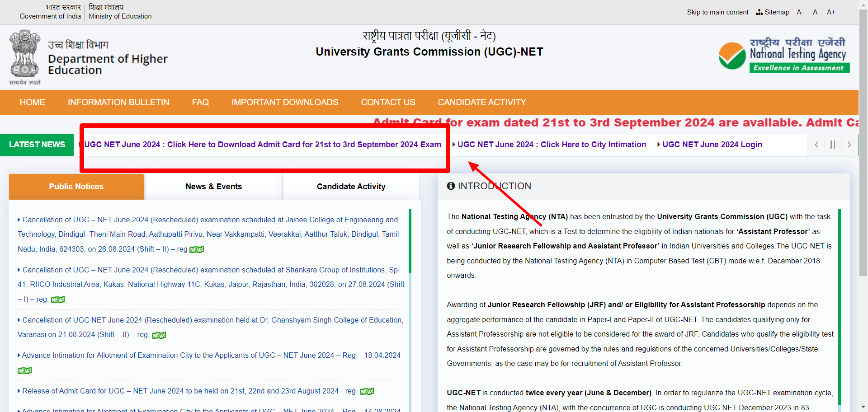Open Shankara Group of Institutions cancellation notice

[211, 284]
